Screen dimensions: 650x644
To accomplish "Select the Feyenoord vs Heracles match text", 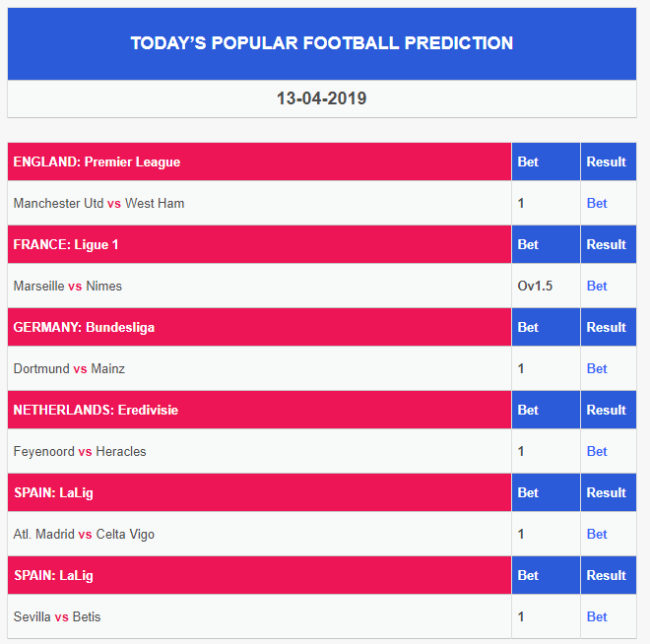I will (80, 451).
